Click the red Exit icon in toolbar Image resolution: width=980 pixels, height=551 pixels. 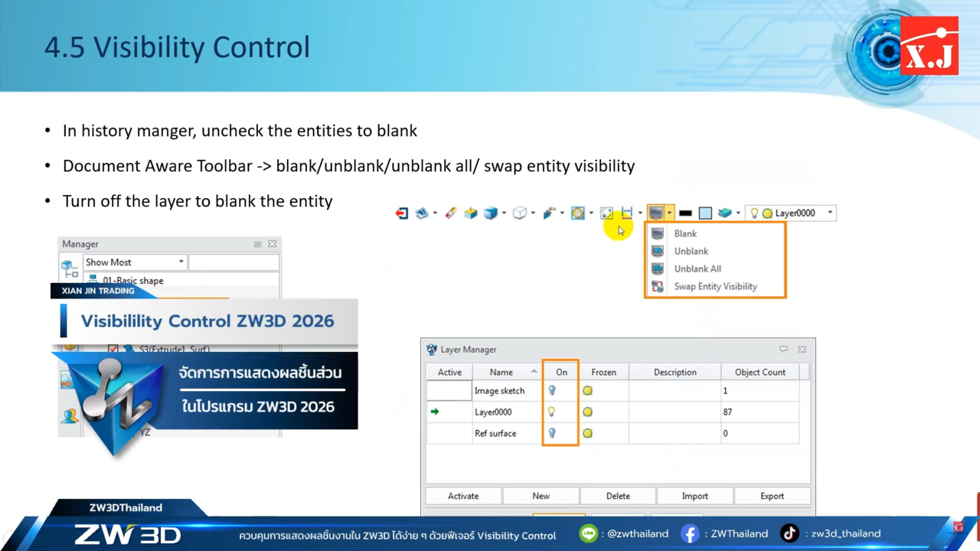tap(402, 213)
